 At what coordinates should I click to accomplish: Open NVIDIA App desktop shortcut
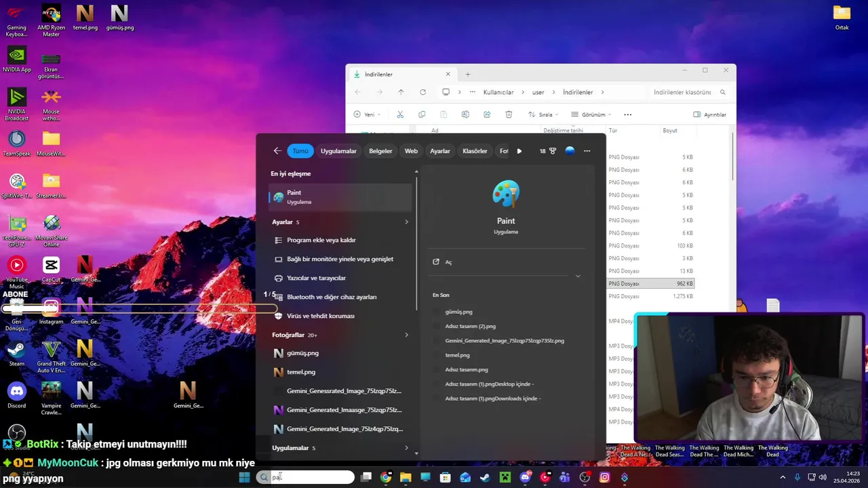[17, 59]
